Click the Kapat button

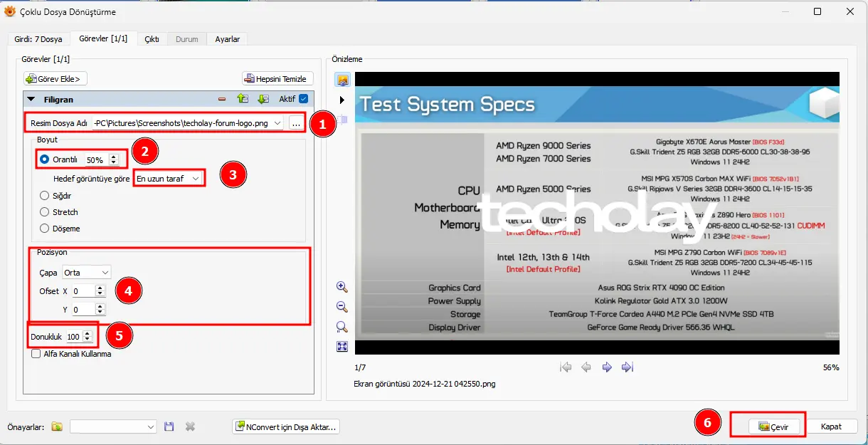832,426
